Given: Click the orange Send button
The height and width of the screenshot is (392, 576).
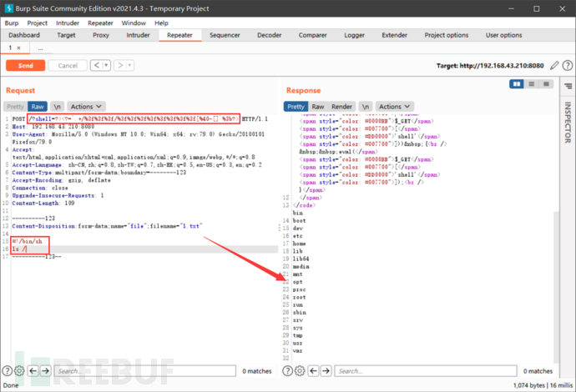Looking at the screenshot, I should click(x=25, y=65).
